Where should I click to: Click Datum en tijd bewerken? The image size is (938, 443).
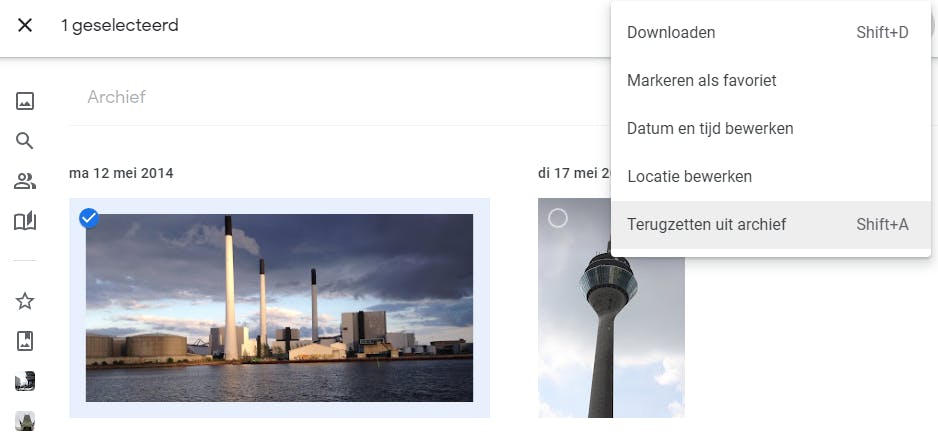710,128
